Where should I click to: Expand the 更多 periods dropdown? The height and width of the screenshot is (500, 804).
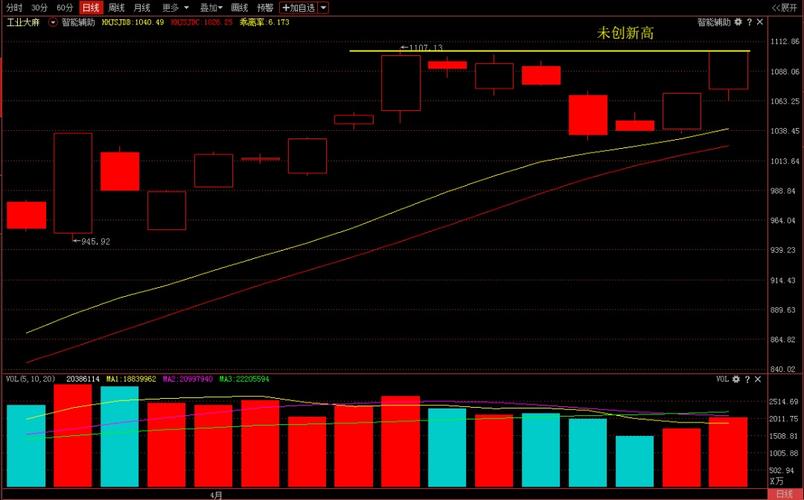[173, 7]
